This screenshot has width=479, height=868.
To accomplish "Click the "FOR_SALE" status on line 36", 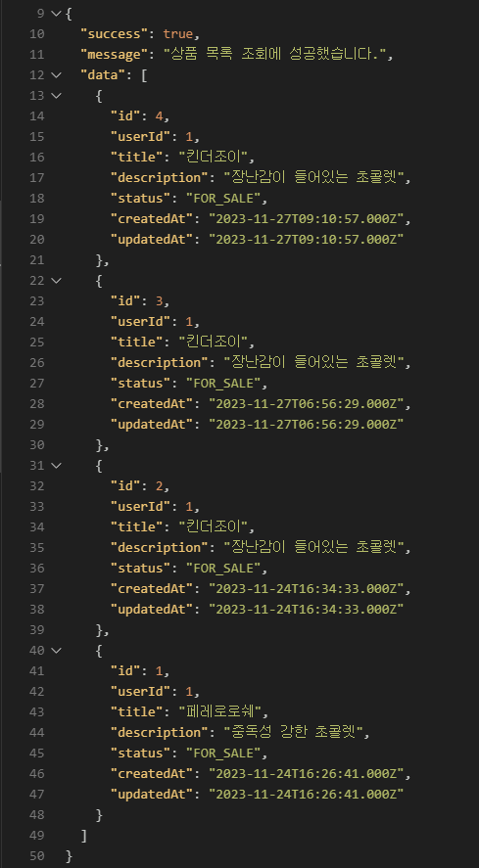I will (x=223, y=568).
